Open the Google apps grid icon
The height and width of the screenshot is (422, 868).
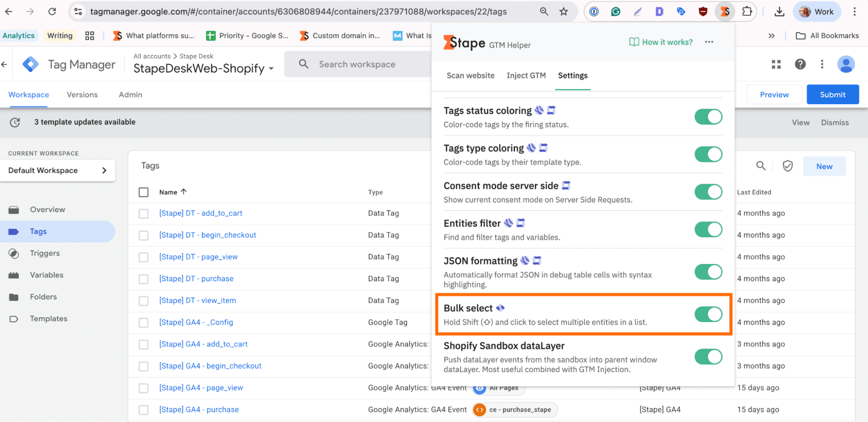(x=776, y=65)
